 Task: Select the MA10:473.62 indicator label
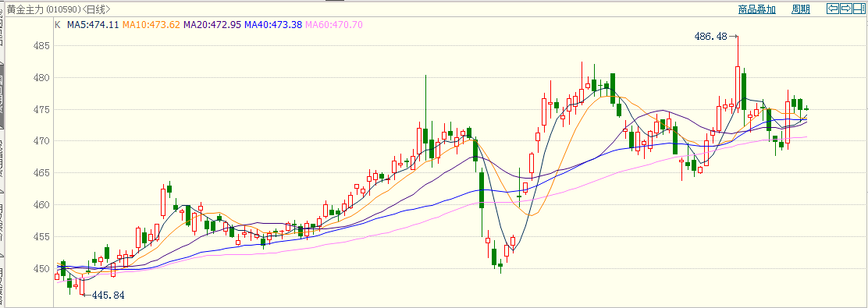coord(151,25)
